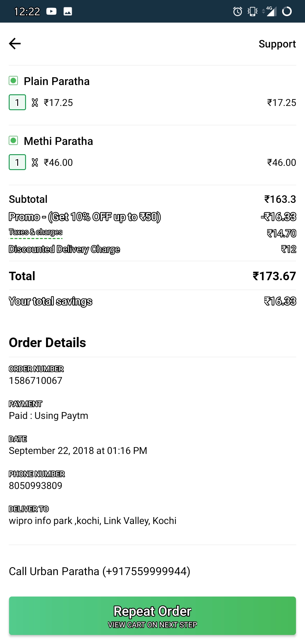The image size is (305, 644).
Task: Tap the alarm clock status icon
Action: [x=238, y=12]
